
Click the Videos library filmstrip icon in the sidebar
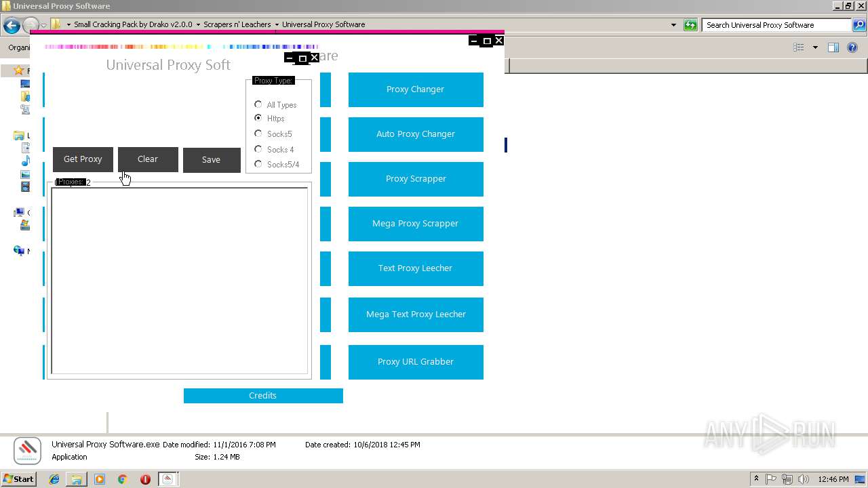pos(25,186)
